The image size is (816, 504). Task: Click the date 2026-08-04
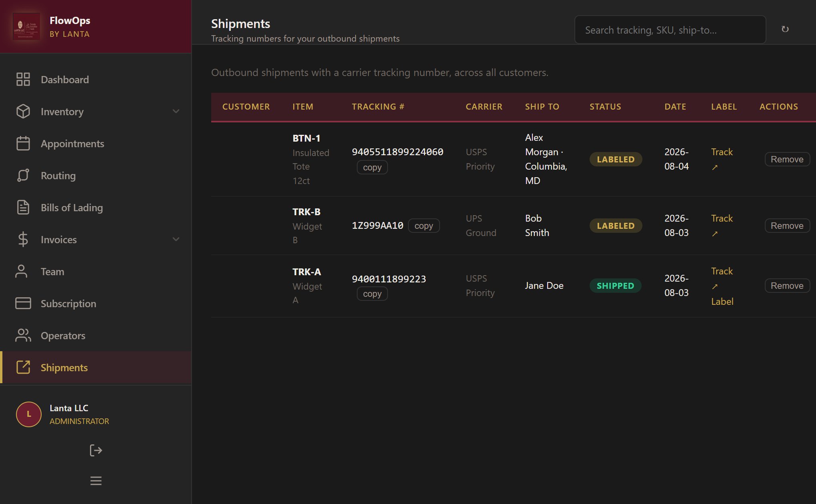[676, 159]
